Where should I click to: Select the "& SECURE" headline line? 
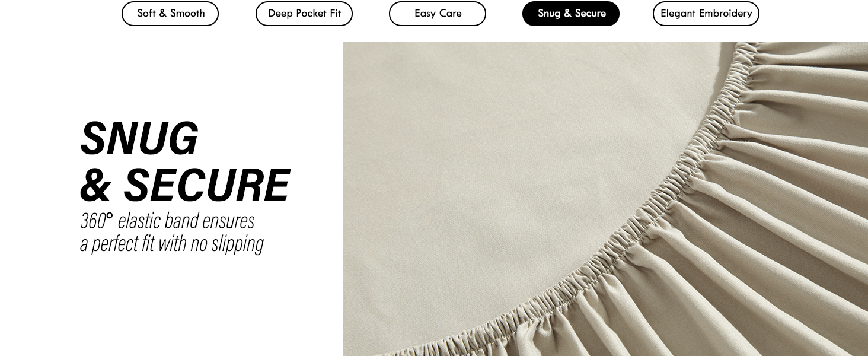tap(185, 185)
